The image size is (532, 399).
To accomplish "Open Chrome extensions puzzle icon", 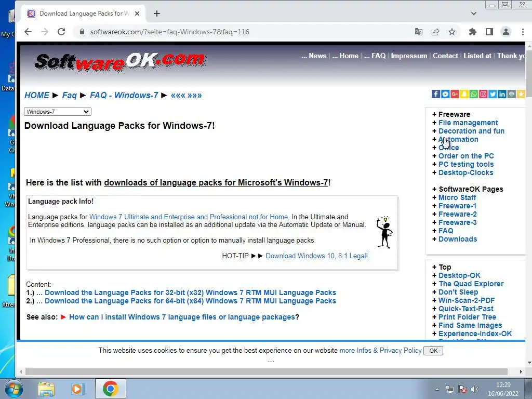I will 472,32.
